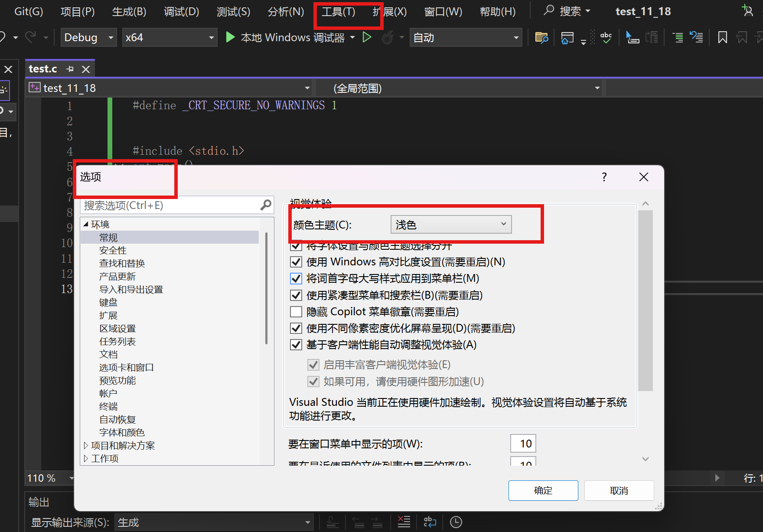763x532 pixels.
Task: Close the left side panel X
Action: [x=8, y=69]
